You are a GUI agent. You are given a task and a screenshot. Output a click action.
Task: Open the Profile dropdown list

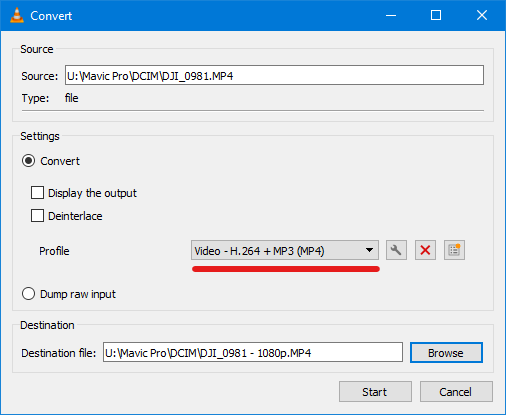285,250
